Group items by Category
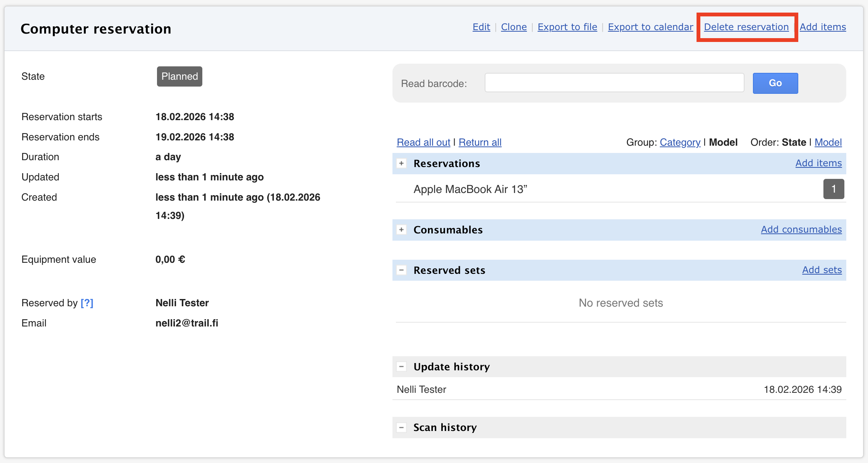Viewport: 868px width, 463px height. click(680, 142)
